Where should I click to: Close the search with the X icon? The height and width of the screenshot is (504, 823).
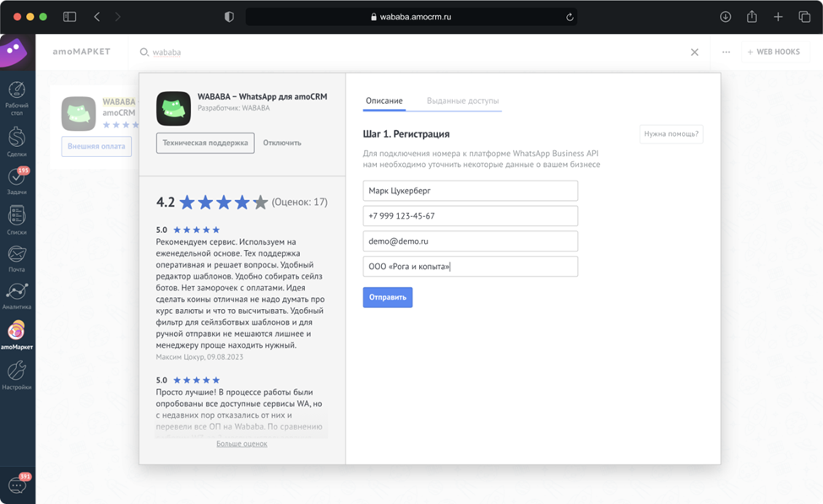[695, 52]
